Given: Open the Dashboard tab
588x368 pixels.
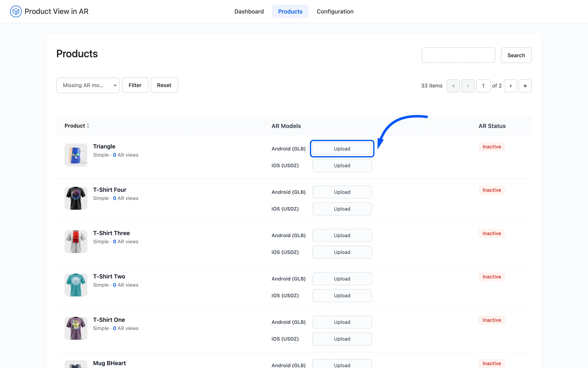Looking at the screenshot, I should click(x=249, y=11).
